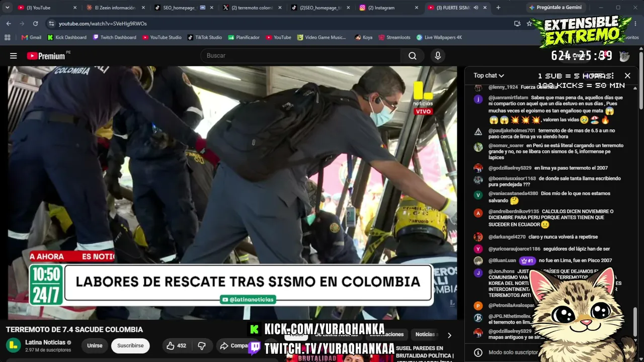Open the Latina Noticias channel name
This screenshot has width=644, height=362.
pyautogui.click(x=45, y=342)
